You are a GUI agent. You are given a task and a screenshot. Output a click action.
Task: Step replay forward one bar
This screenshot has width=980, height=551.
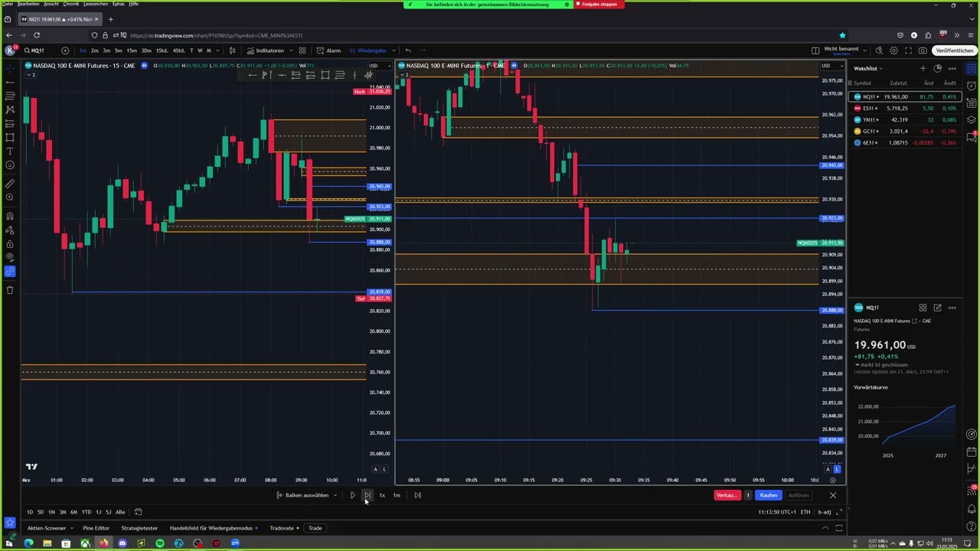[x=367, y=495]
